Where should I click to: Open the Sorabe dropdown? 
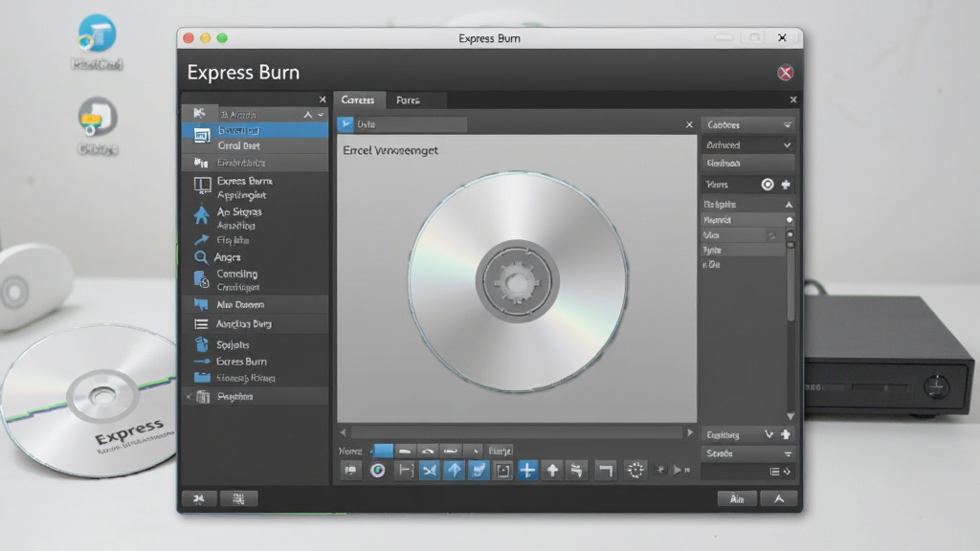[x=748, y=453]
